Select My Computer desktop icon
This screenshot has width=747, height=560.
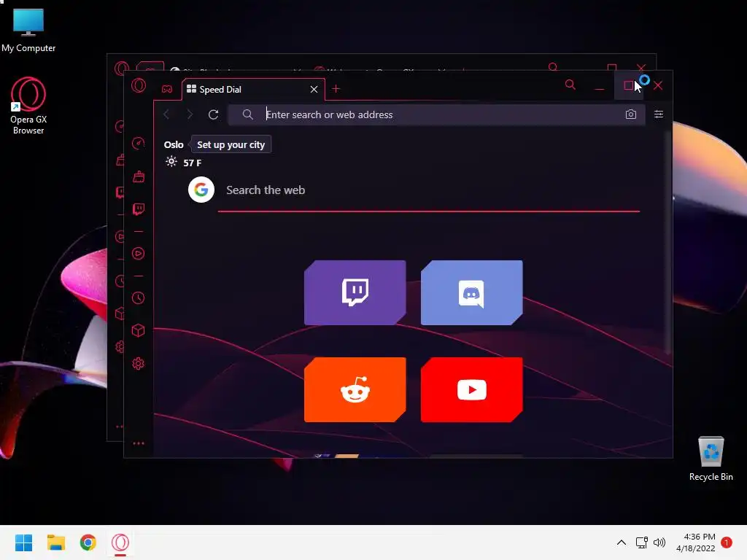(x=28, y=31)
